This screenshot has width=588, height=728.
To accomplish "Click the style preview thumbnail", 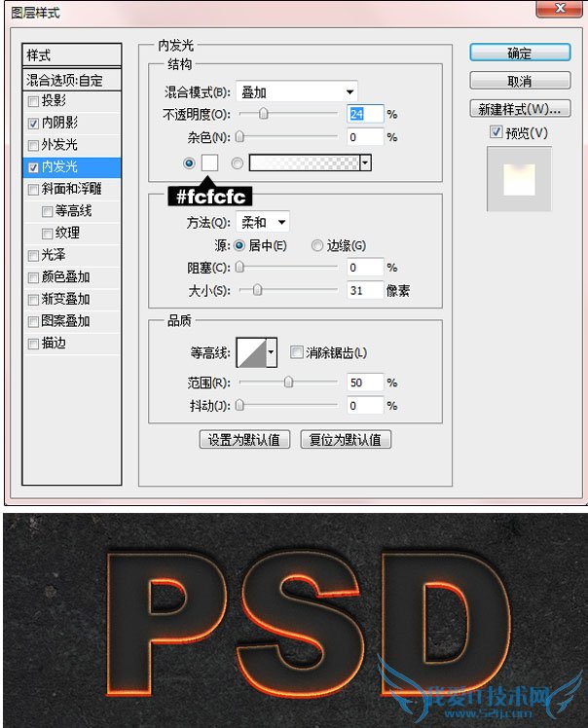I will (x=519, y=179).
